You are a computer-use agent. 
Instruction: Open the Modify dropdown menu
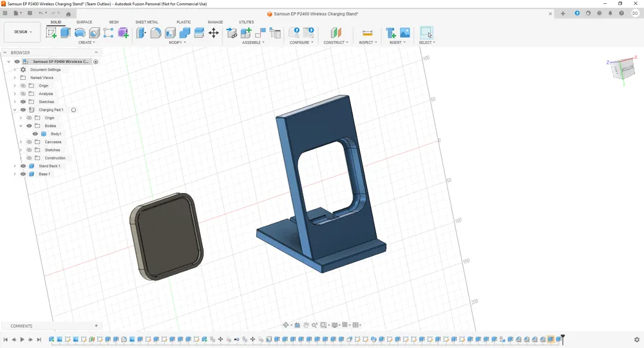point(178,42)
